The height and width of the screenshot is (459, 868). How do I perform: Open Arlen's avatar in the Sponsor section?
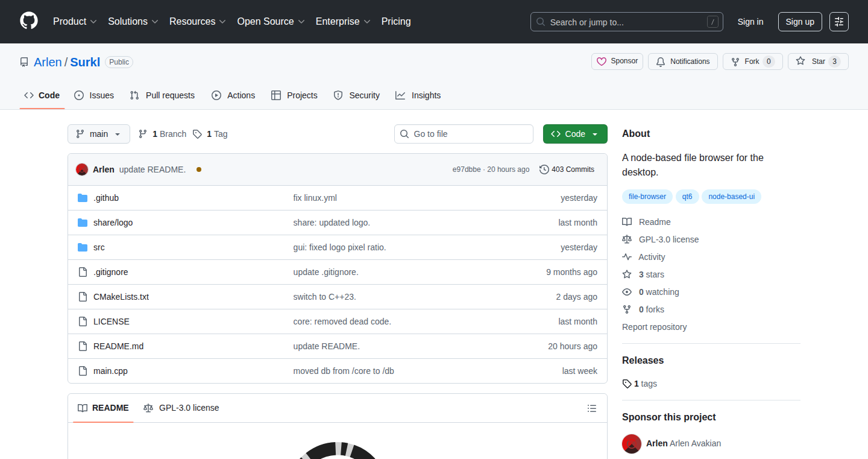632,444
